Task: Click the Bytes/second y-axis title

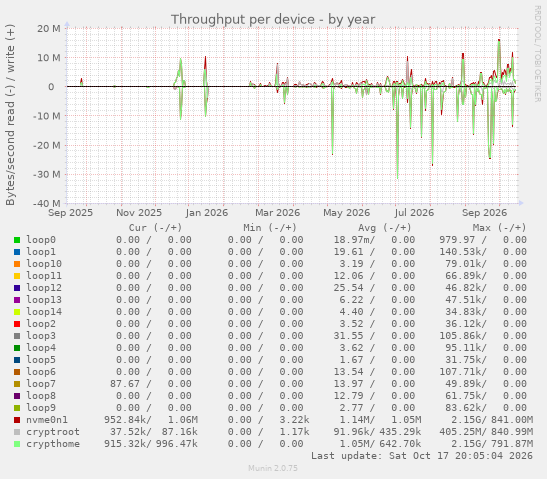Action: (10, 115)
